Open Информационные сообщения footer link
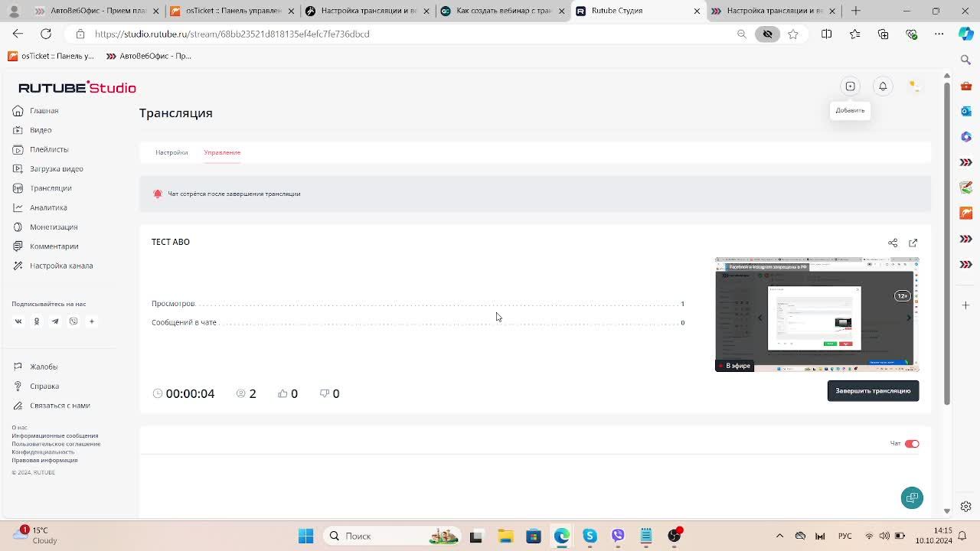 (55, 435)
